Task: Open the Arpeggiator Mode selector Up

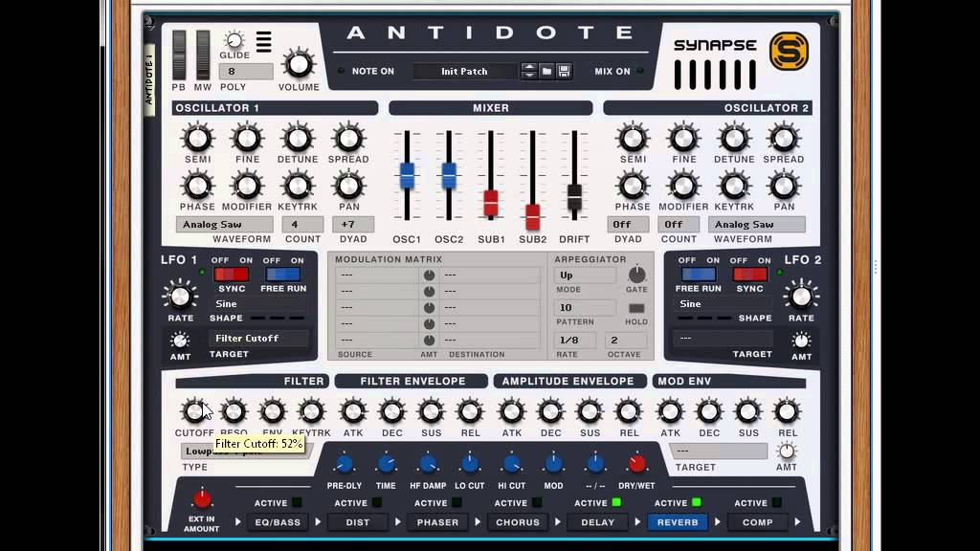Action: (585, 275)
